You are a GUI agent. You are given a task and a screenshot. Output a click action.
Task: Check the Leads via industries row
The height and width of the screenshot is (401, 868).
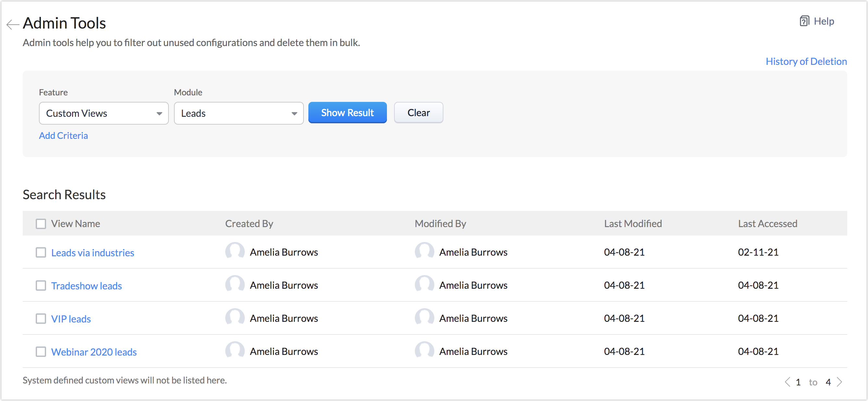click(x=41, y=252)
